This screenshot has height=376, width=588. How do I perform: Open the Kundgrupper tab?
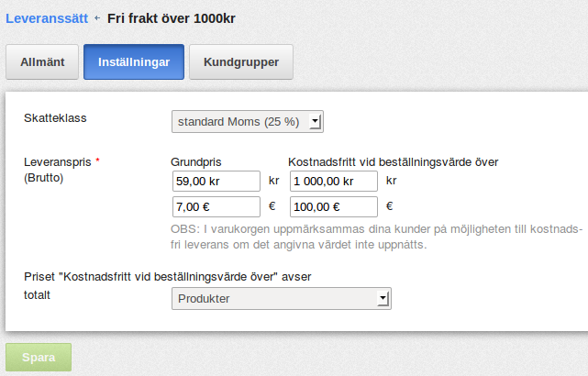pyautogui.click(x=240, y=62)
